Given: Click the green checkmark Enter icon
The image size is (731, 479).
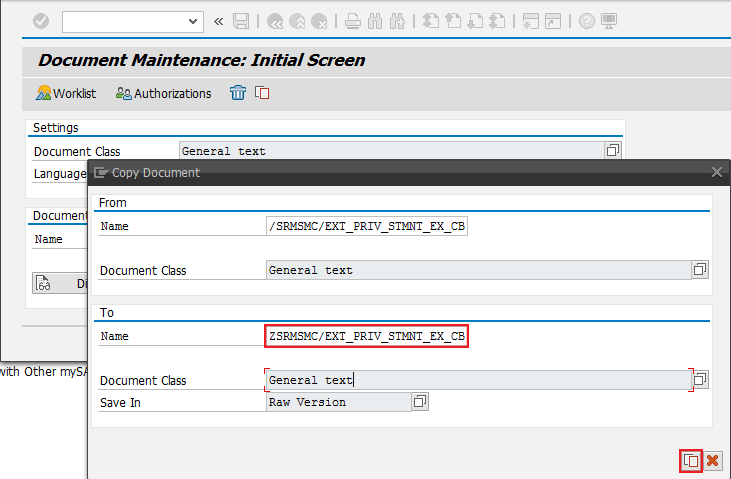Looking at the screenshot, I should [x=40, y=21].
